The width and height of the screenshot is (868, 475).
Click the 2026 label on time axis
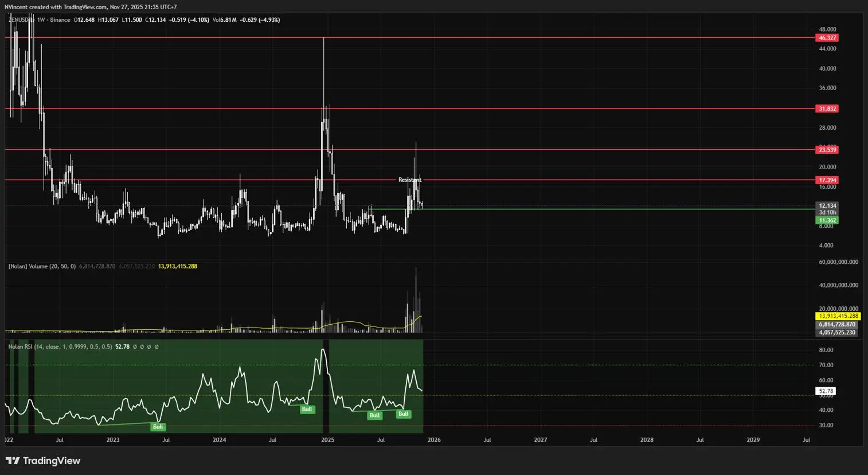434,440
